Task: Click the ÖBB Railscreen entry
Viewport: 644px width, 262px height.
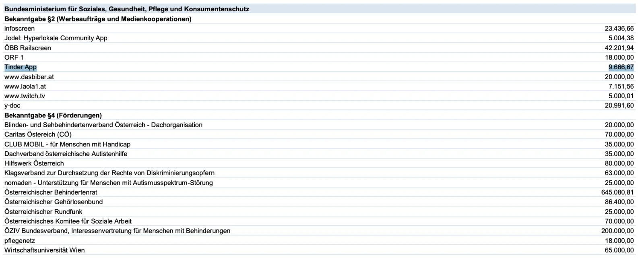Action: [28, 48]
